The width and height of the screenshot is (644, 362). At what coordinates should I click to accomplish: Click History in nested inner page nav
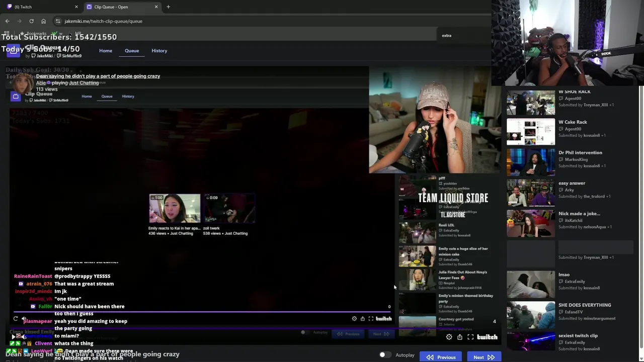point(128,96)
